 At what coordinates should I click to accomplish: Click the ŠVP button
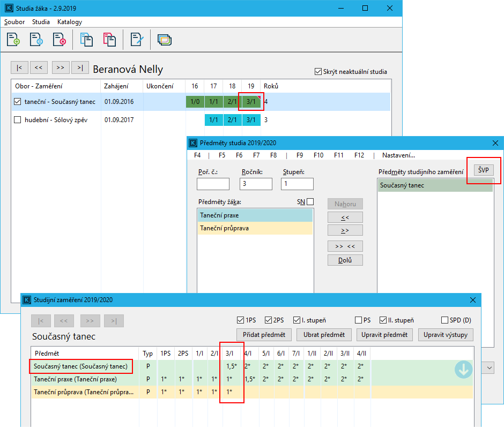(484, 171)
